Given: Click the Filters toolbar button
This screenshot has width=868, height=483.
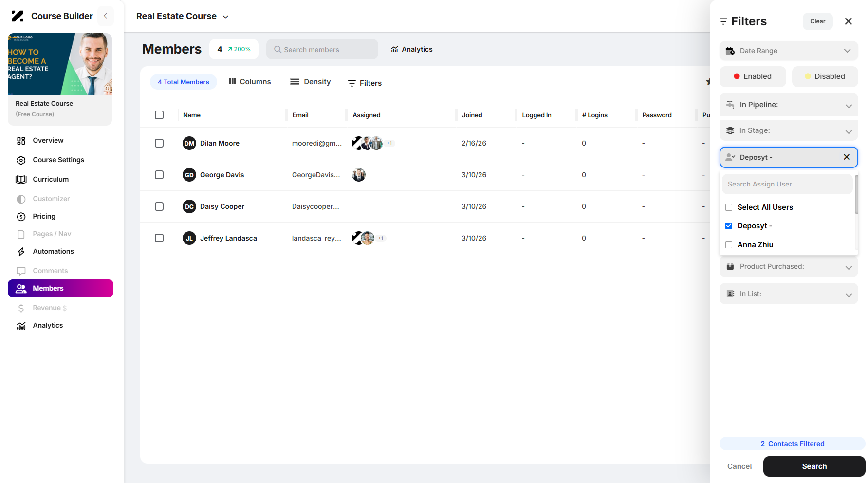Looking at the screenshot, I should pos(365,83).
